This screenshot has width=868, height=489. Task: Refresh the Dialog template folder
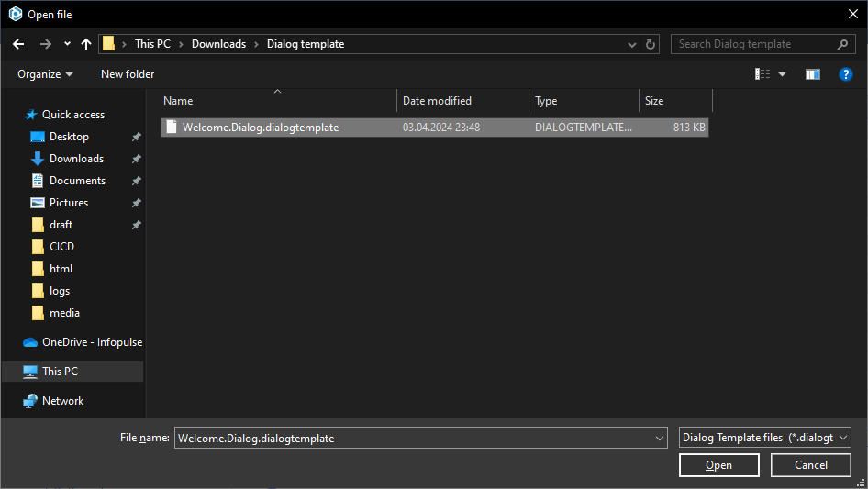coord(651,44)
